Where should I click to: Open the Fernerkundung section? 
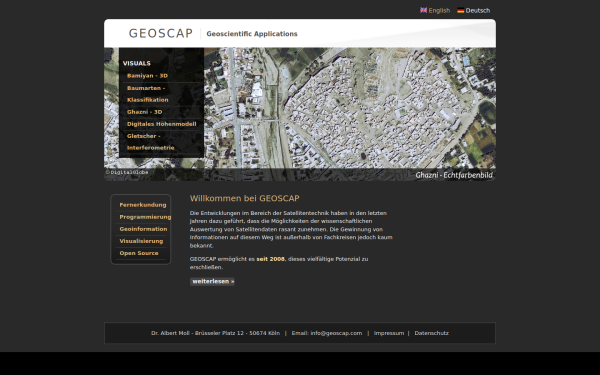[x=143, y=205]
